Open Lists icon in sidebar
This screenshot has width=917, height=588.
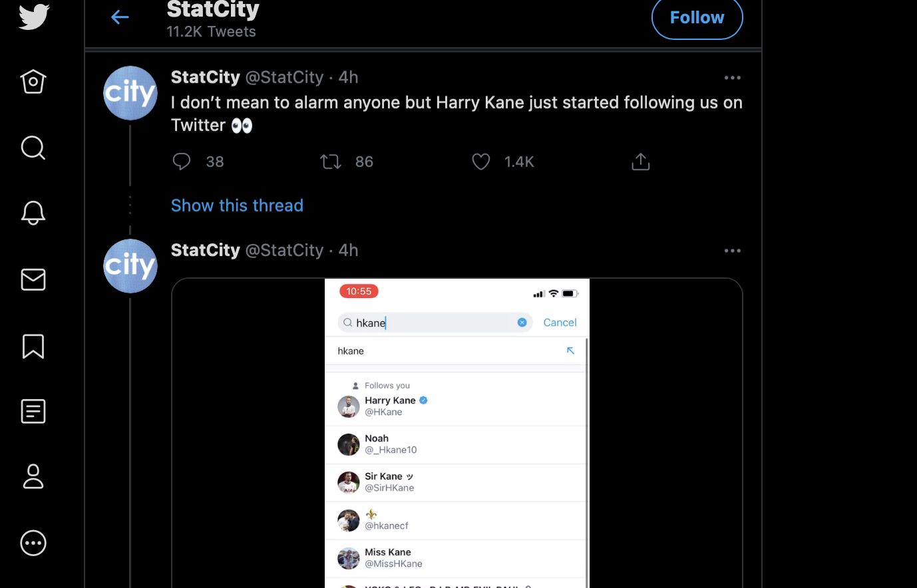[x=33, y=411]
